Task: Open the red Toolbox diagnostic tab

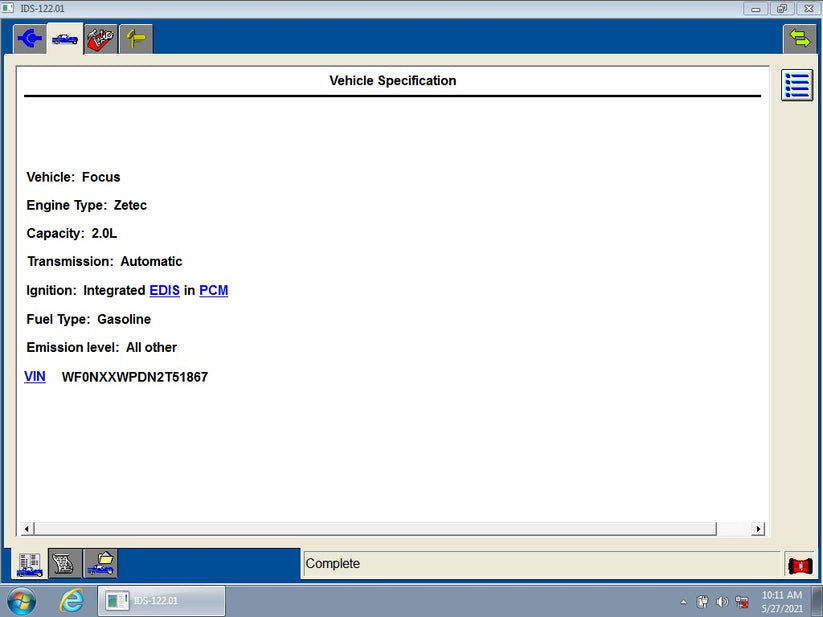Action: pos(100,38)
